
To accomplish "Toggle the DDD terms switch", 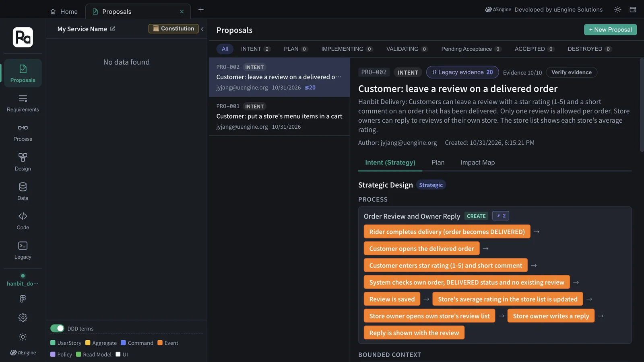I will 57,328.
